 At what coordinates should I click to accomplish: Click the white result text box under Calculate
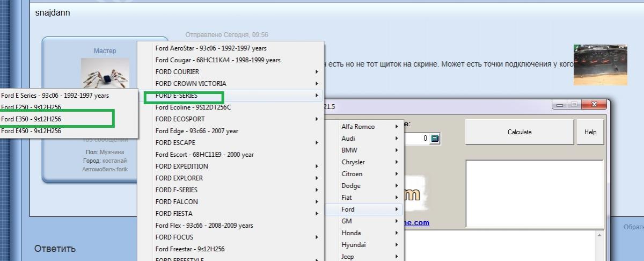tap(535, 193)
